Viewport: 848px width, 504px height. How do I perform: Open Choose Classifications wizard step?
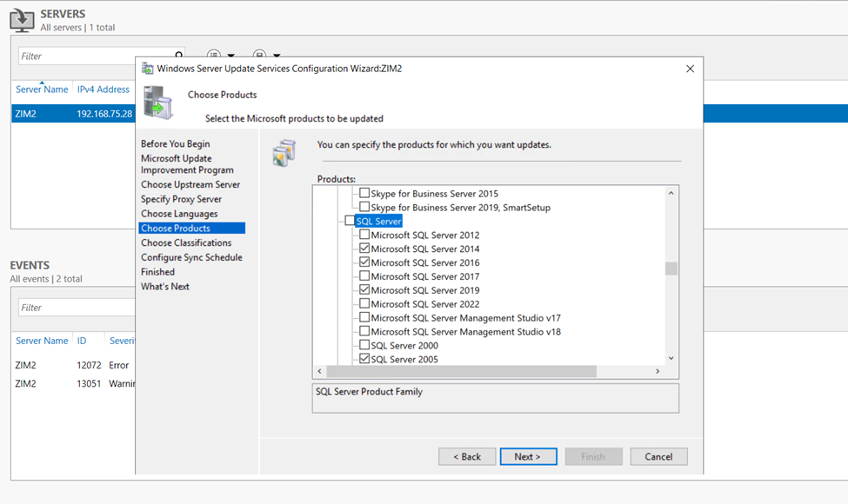[186, 242]
